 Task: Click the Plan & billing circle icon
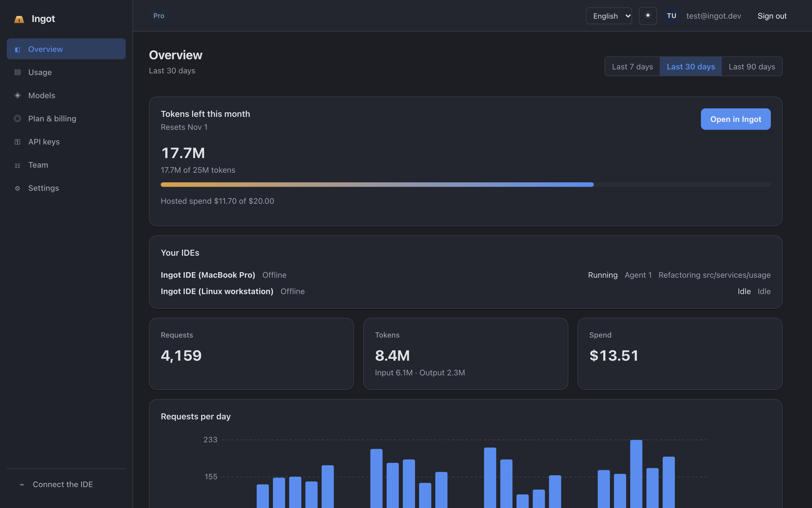17,119
